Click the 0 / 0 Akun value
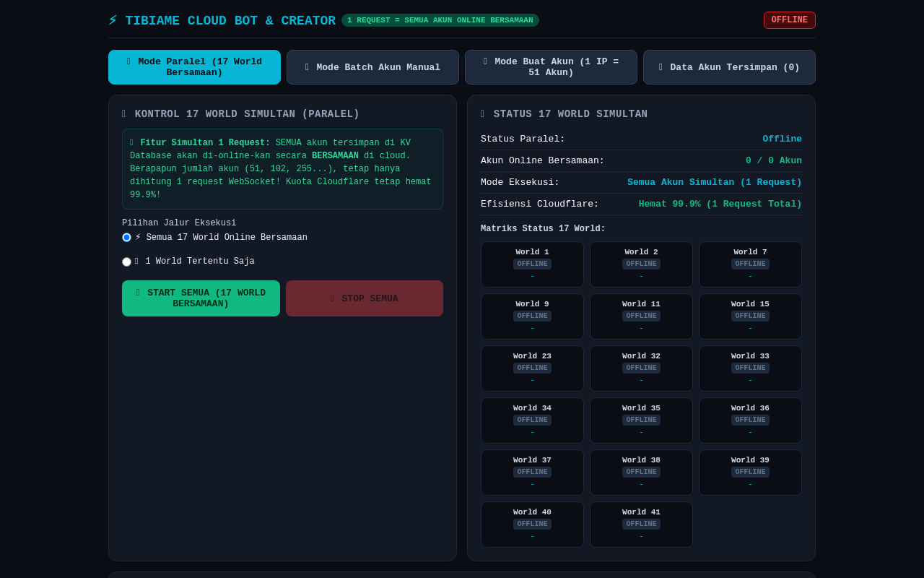This screenshot has height=578, width=924. click(x=774, y=160)
